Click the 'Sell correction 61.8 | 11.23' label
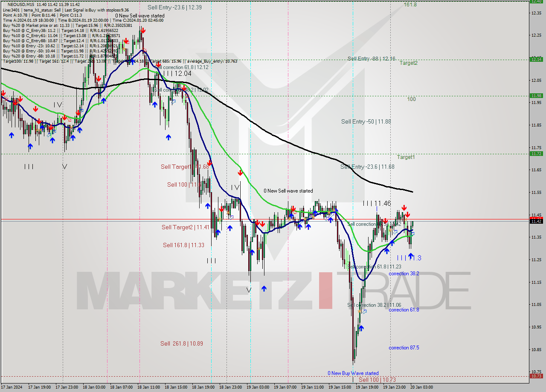This screenshot has height=392, width=546. pyautogui.click(x=374, y=267)
